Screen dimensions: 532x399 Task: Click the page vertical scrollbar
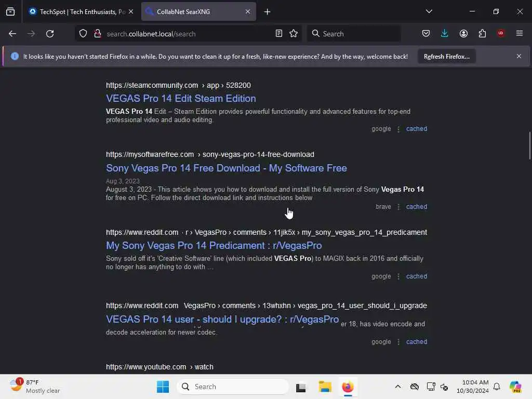click(x=529, y=145)
